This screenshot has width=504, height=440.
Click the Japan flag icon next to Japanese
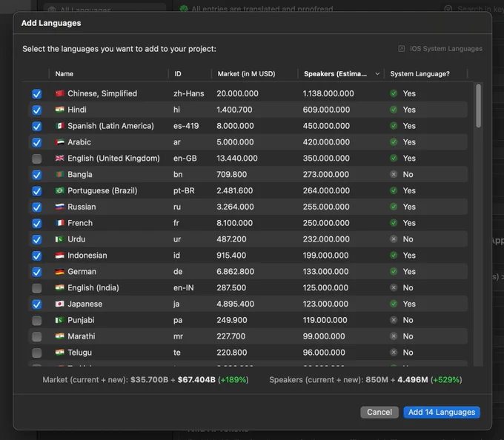(60, 304)
